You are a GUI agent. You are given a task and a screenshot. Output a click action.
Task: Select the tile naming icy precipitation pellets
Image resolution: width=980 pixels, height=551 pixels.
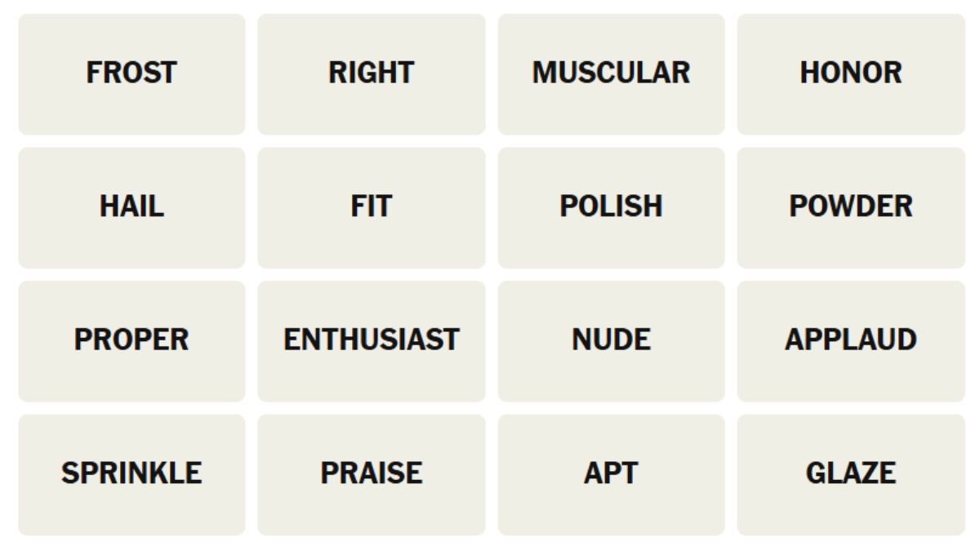(131, 207)
